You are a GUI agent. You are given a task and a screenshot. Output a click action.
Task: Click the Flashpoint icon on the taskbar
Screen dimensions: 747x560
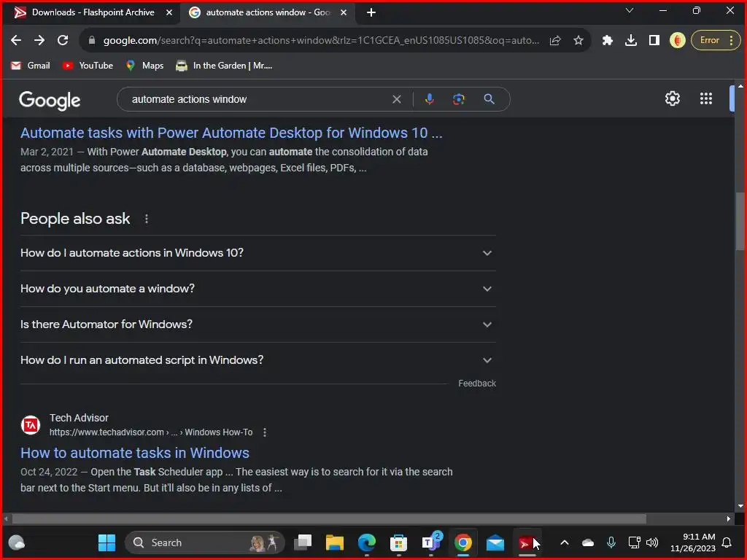[527, 542]
